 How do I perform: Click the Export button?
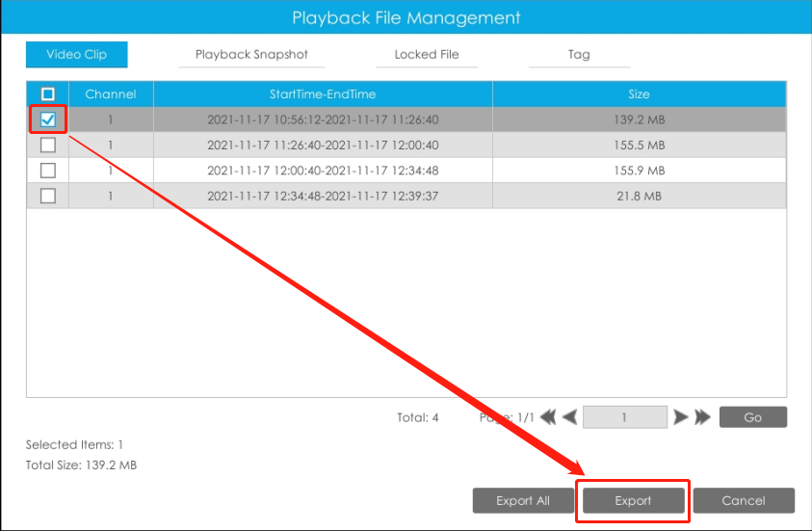[x=633, y=500]
